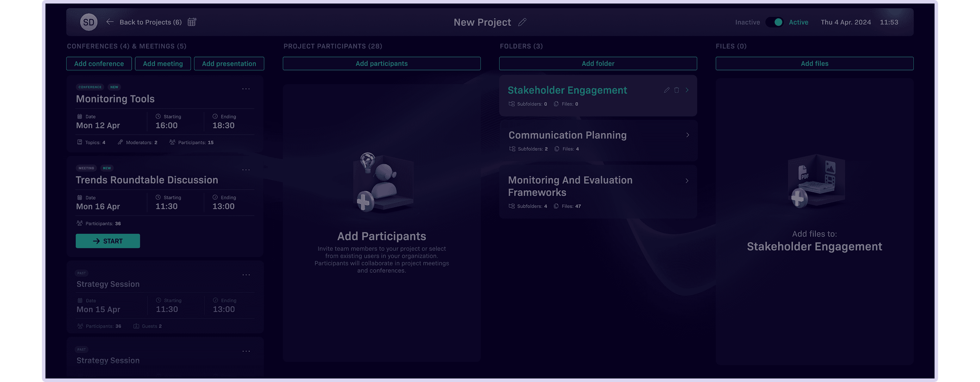This screenshot has width=980, height=382.
Task: Click the calendar icon beside Back to Projects
Action: pos(192,22)
